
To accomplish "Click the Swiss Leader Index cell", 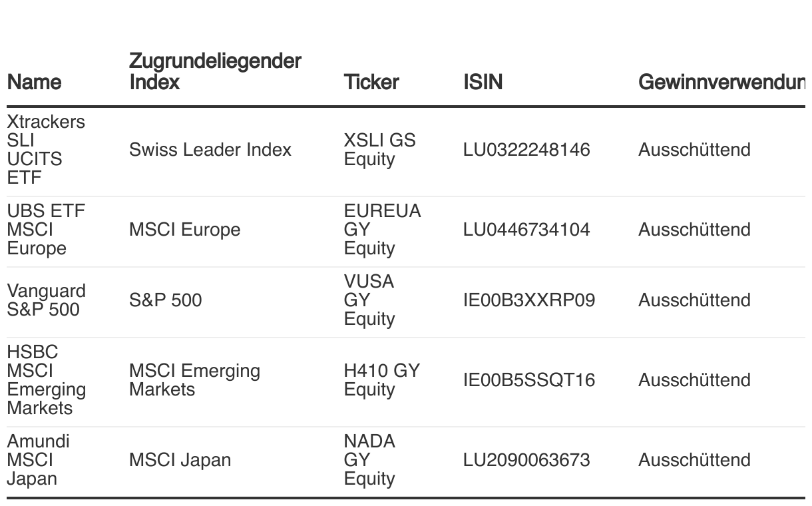I will [x=210, y=150].
